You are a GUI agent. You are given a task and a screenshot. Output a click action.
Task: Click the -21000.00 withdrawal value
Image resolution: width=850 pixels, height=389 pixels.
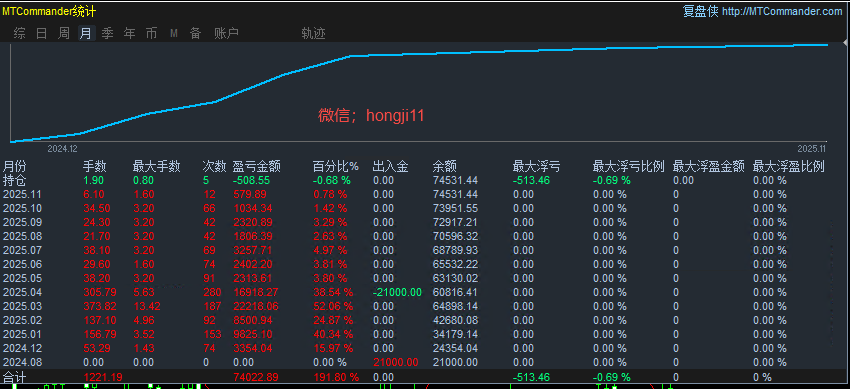coord(396,292)
